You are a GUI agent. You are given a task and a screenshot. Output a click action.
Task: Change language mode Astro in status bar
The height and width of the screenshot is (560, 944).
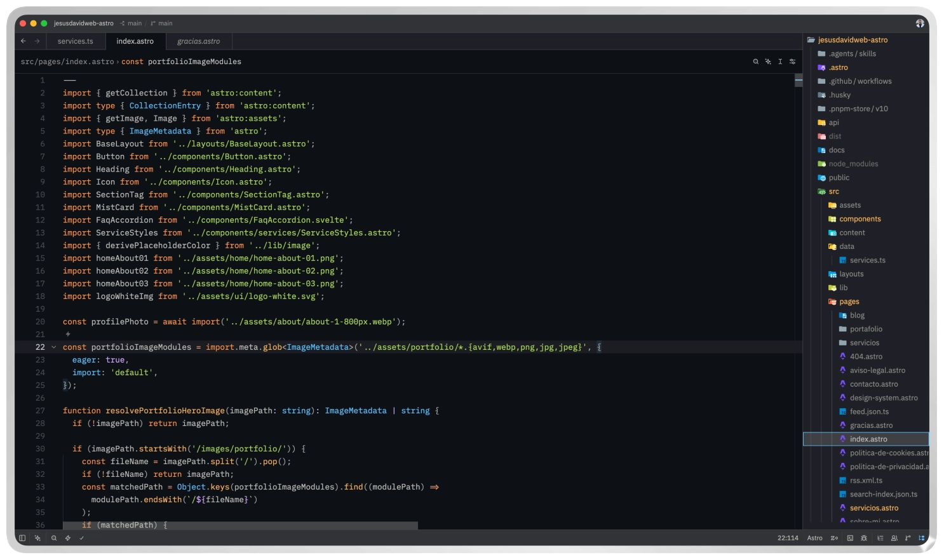(x=814, y=538)
